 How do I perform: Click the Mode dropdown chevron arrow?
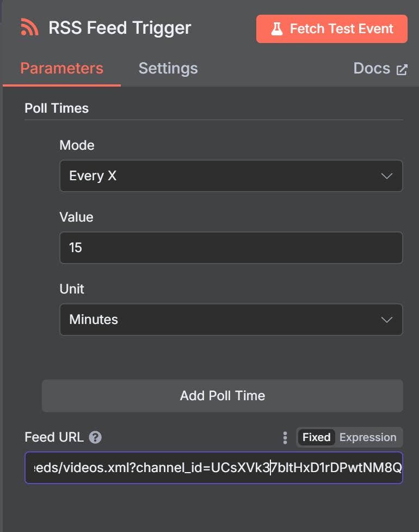(387, 176)
